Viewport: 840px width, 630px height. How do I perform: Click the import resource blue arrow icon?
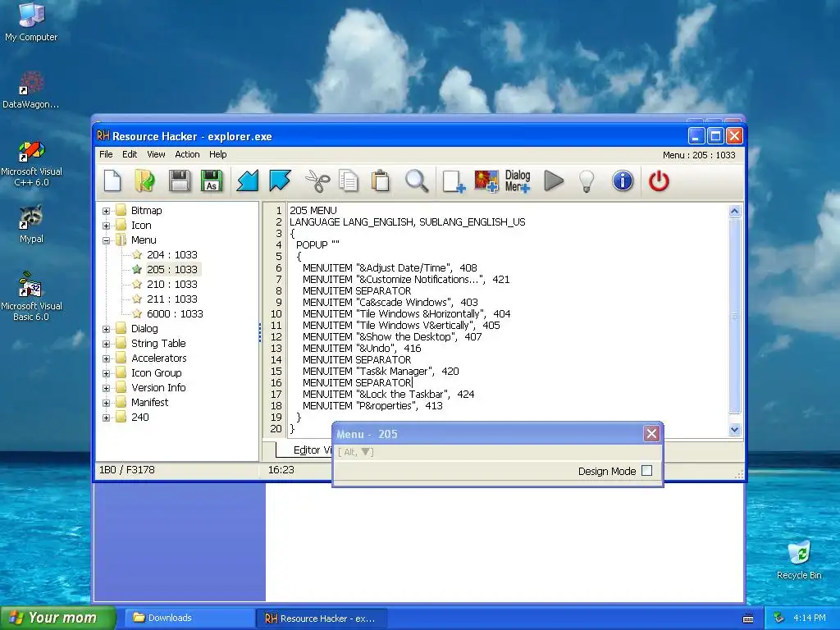(248, 180)
